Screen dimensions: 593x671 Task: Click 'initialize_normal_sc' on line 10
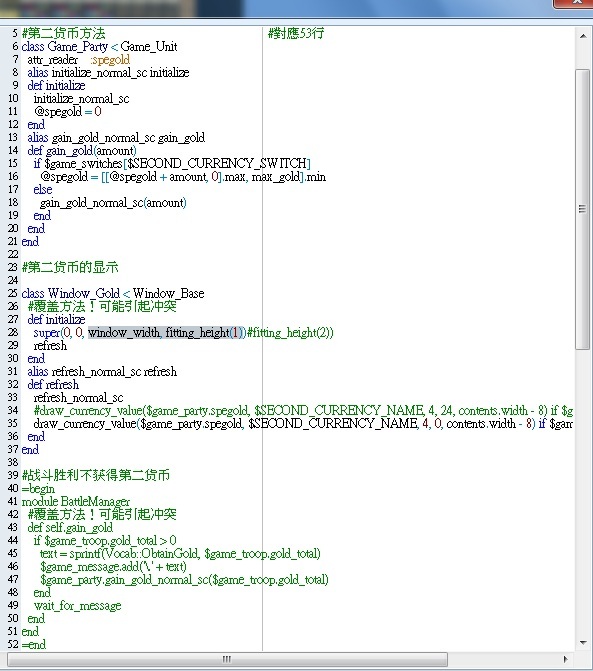click(x=81, y=99)
